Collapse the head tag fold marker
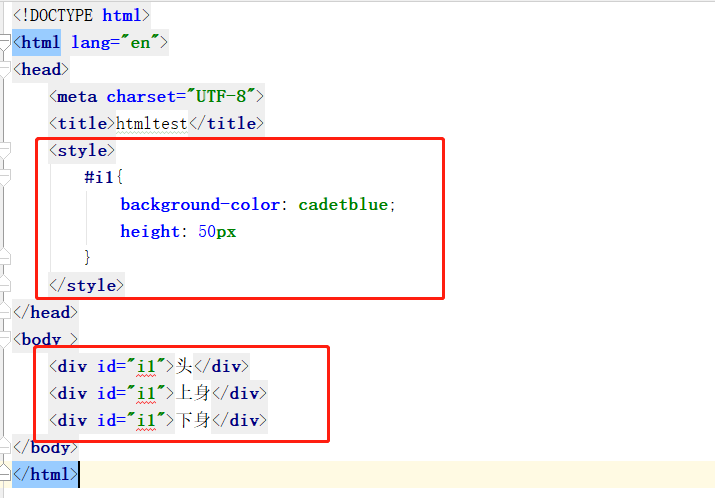The image size is (715, 498). 5,69
